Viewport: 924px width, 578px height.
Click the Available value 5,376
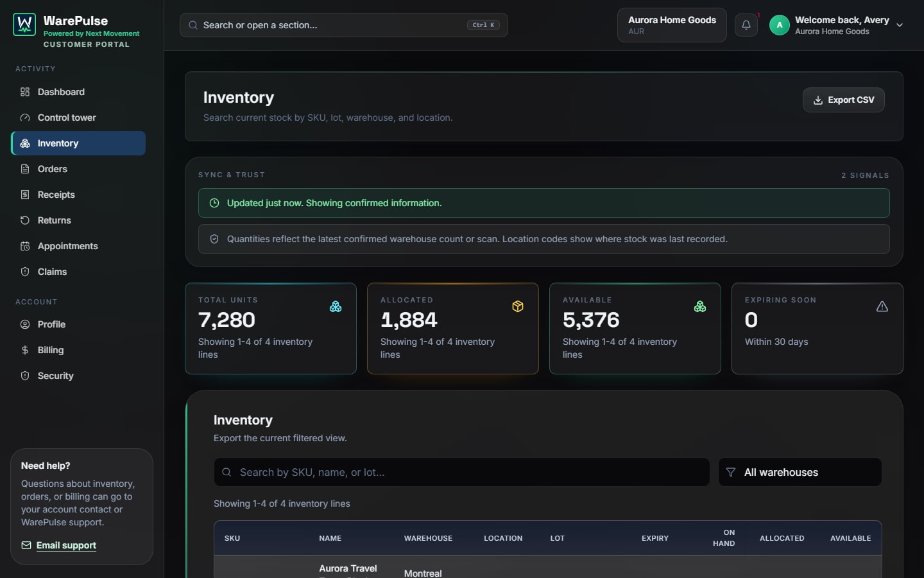click(591, 320)
